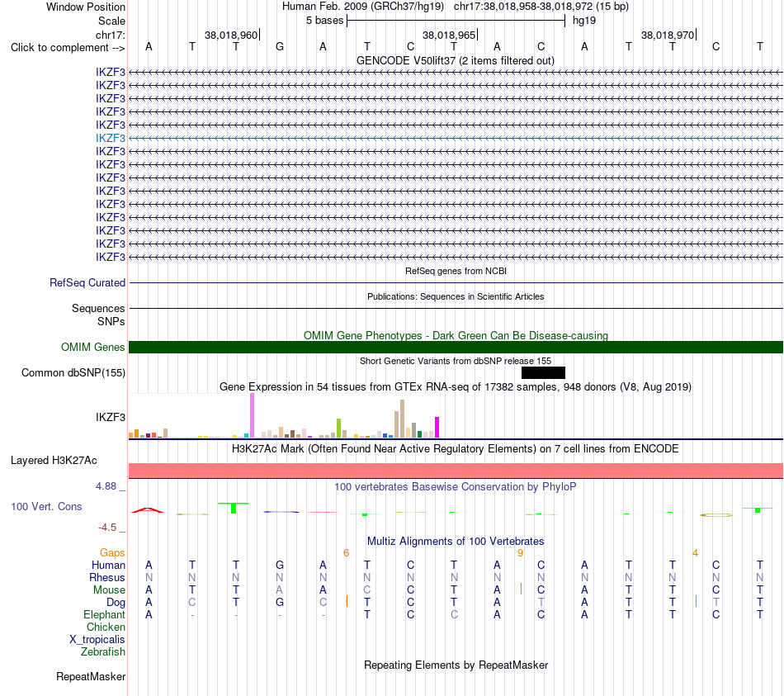
Task: Click the OMIM Genes track label
Action: (92, 348)
